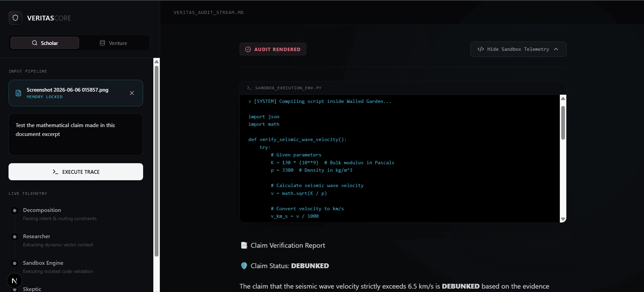This screenshot has height=292, width=644.
Task: Click the 'Decomposition' step label
Action: point(42,210)
